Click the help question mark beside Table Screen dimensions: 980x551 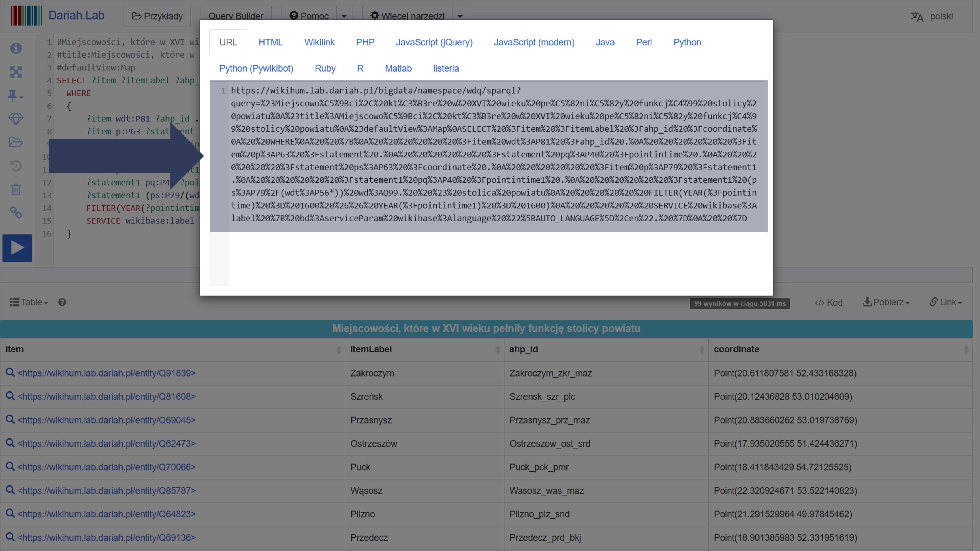tap(62, 302)
